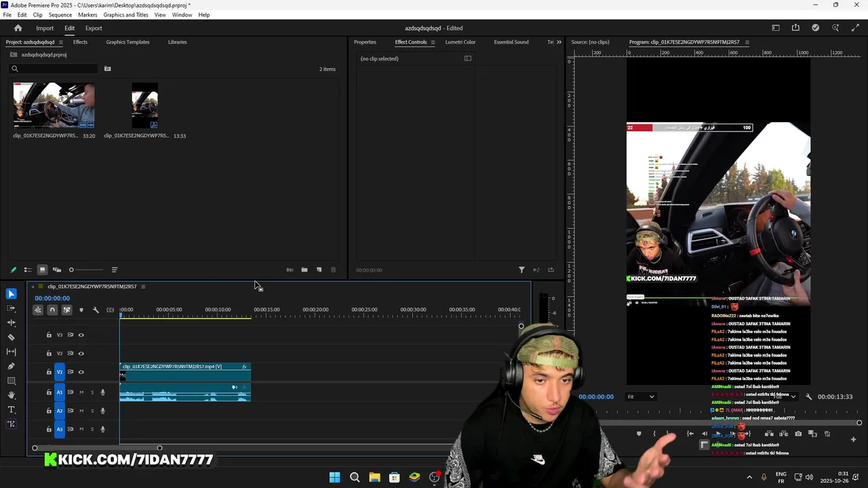The image size is (868, 488).
Task: Open the workspaces icon in header
Action: click(x=776, y=28)
